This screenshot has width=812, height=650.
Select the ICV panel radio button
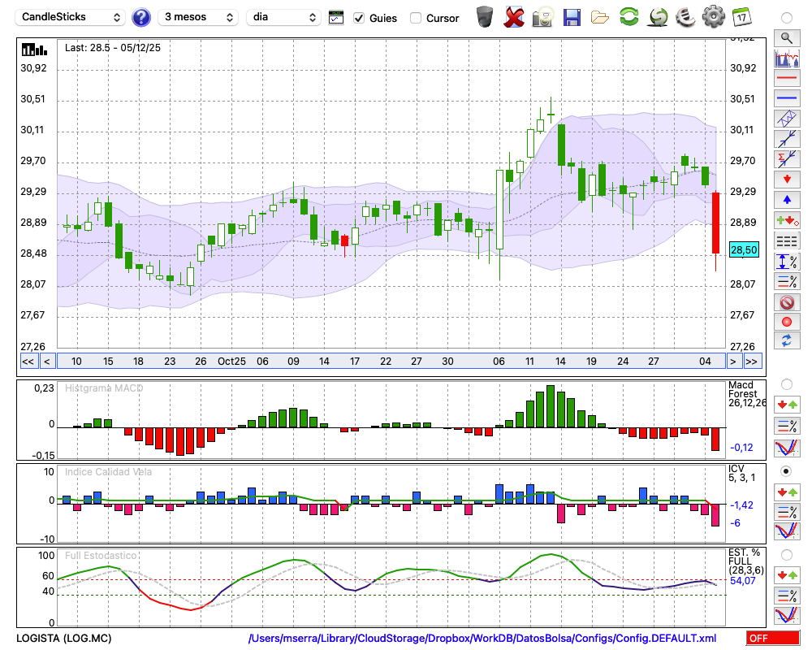(x=787, y=471)
